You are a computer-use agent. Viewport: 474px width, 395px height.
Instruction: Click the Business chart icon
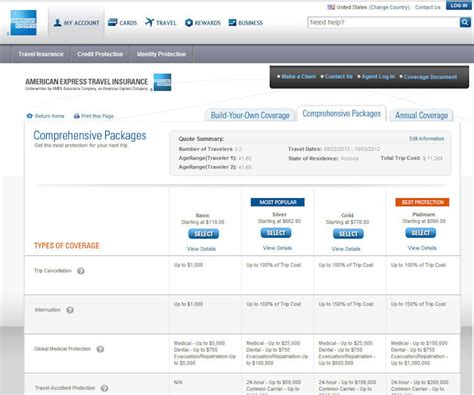point(232,22)
